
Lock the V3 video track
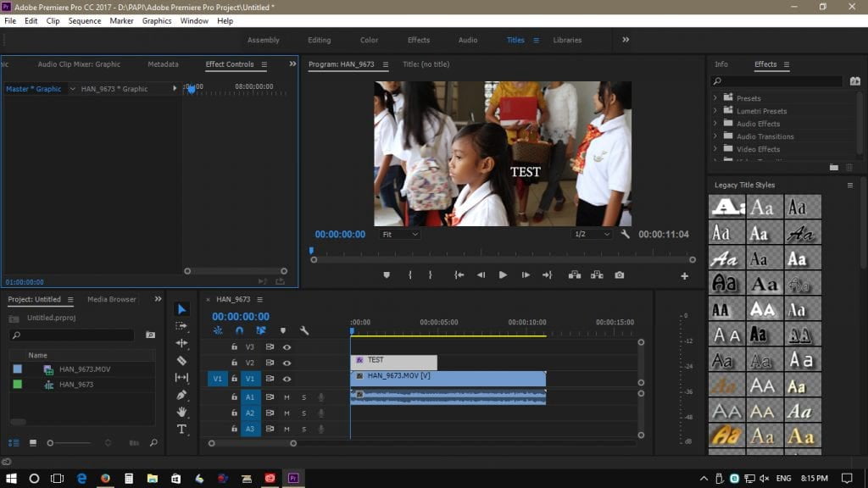pos(233,347)
